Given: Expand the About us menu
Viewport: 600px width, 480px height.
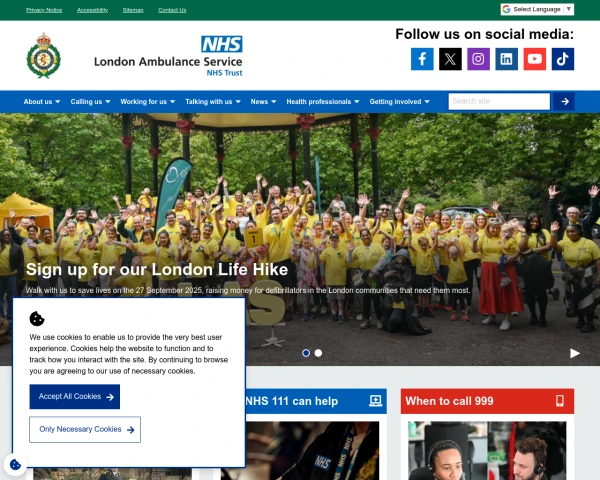Looking at the screenshot, I should click(x=42, y=101).
